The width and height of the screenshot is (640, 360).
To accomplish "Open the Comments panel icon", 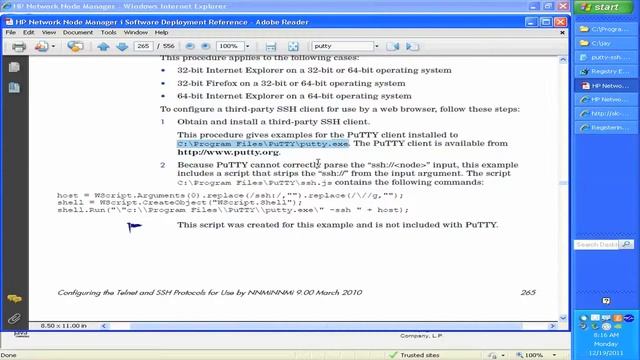I will click(14, 299).
